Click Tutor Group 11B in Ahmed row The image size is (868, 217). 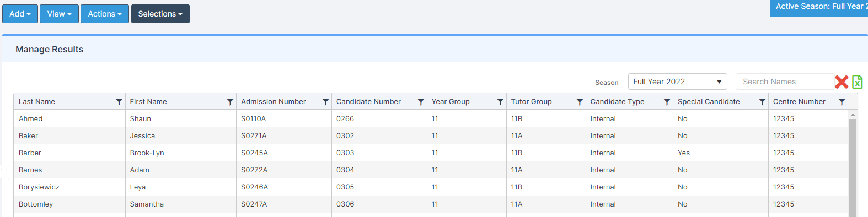point(517,119)
